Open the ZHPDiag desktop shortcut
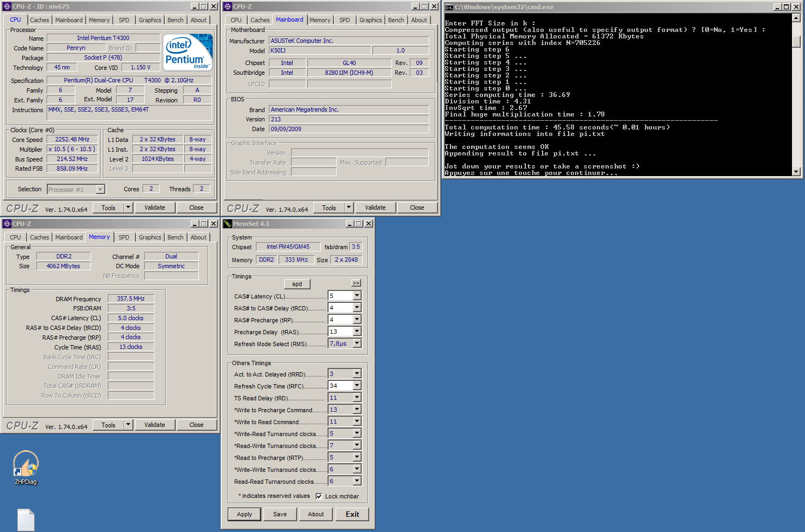Image resolution: width=805 pixels, height=532 pixels. pyautogui.click(x=26, y=467)
